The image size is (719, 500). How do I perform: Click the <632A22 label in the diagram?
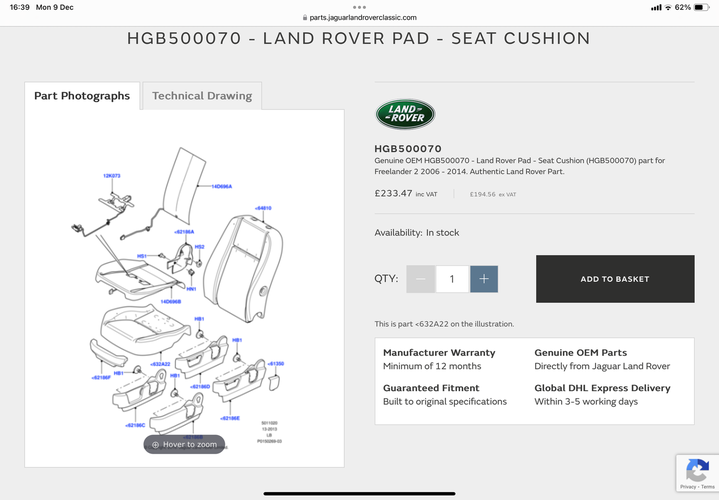pyautogui.click(x=160, y=364)
